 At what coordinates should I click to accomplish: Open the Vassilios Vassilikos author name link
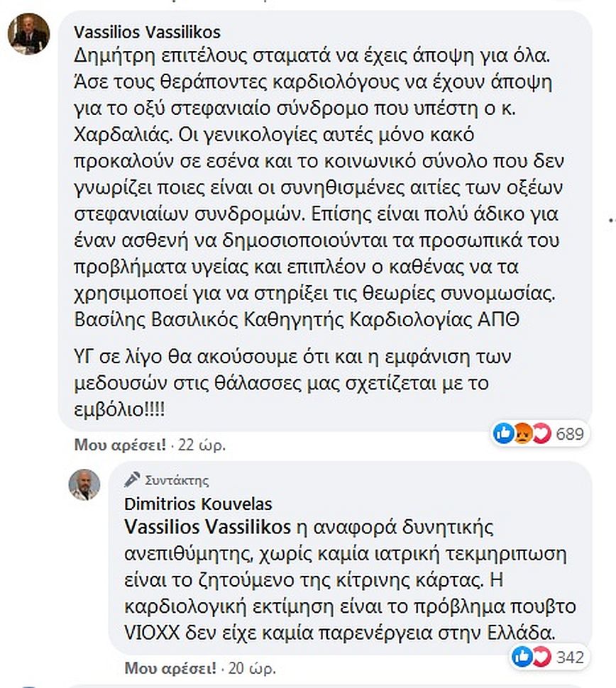click(x=147, y=32)
